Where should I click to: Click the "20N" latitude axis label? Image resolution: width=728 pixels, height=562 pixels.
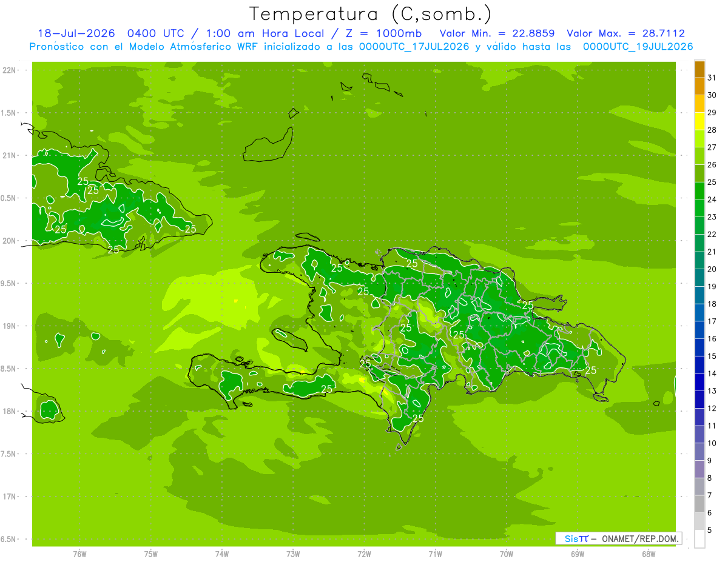pyautogui.click(x=9, y=241)
